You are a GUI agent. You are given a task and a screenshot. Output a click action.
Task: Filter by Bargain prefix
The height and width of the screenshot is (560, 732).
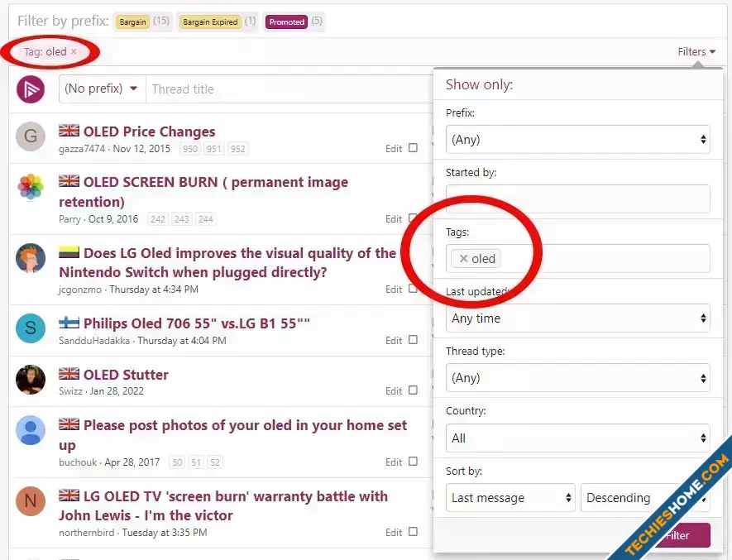[x=132, y=22]
